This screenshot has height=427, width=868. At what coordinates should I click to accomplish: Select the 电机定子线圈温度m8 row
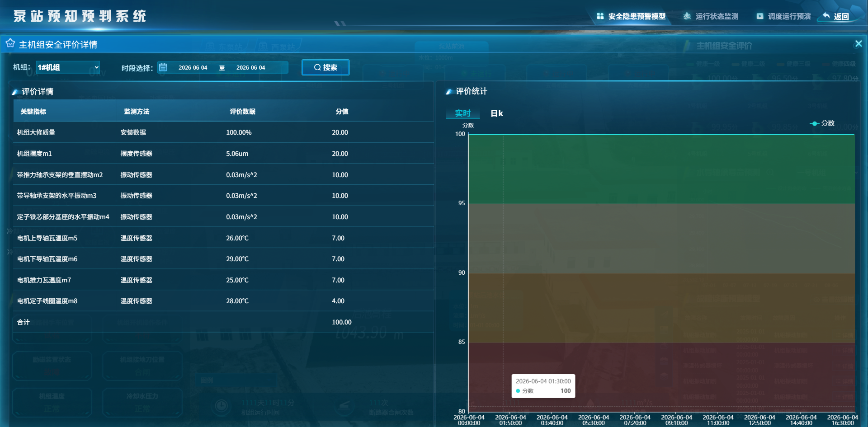(x=224, y=301)
